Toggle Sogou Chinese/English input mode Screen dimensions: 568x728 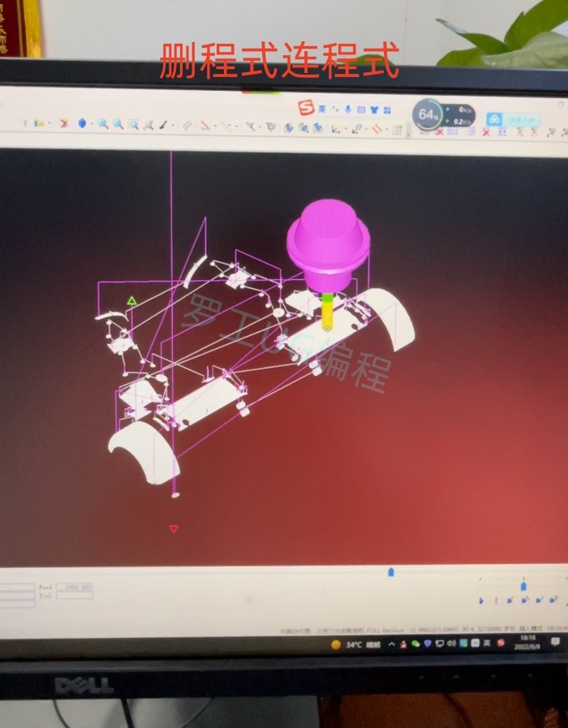pos(322,109)
